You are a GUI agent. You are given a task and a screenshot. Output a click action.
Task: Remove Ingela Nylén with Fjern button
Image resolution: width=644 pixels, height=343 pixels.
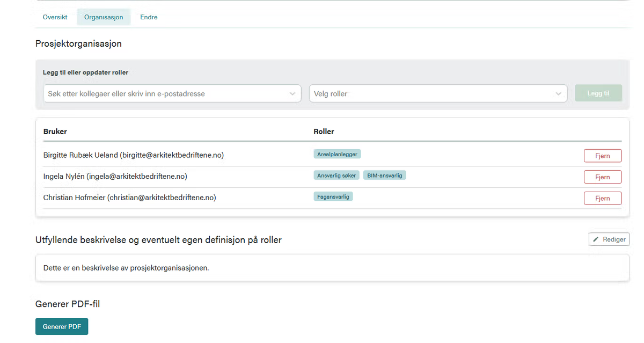point(603,177)
